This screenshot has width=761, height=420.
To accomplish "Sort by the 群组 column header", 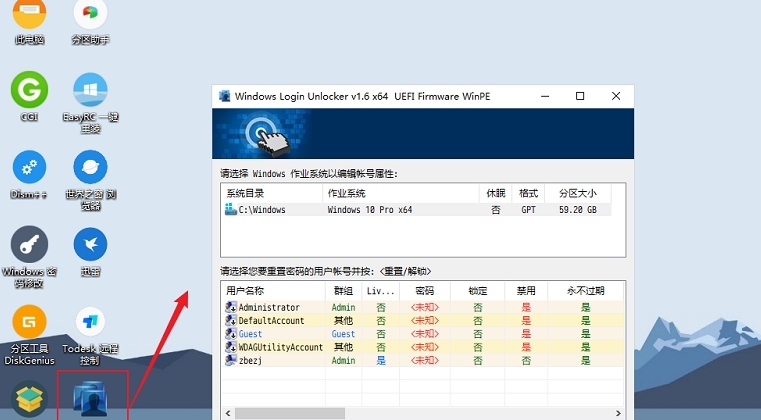I will [x=344, y=290].
